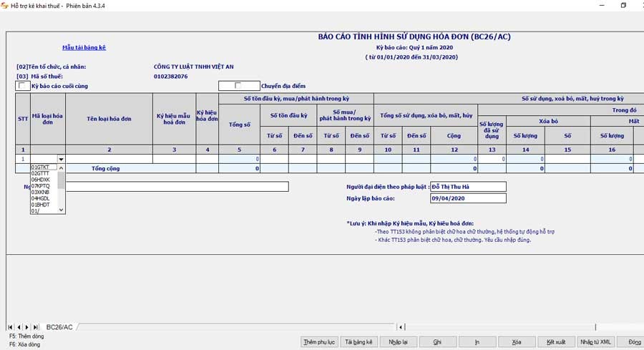The image size is (644, 350).
Task: Click the 'STT' column header
Action: (23, 119)
